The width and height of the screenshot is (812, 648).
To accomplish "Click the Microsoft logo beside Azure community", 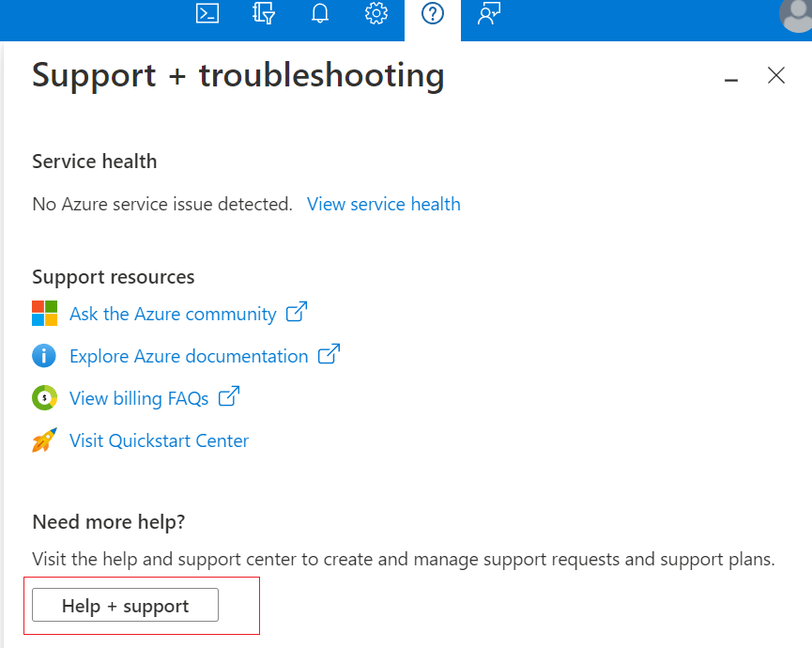I will 43,313.
